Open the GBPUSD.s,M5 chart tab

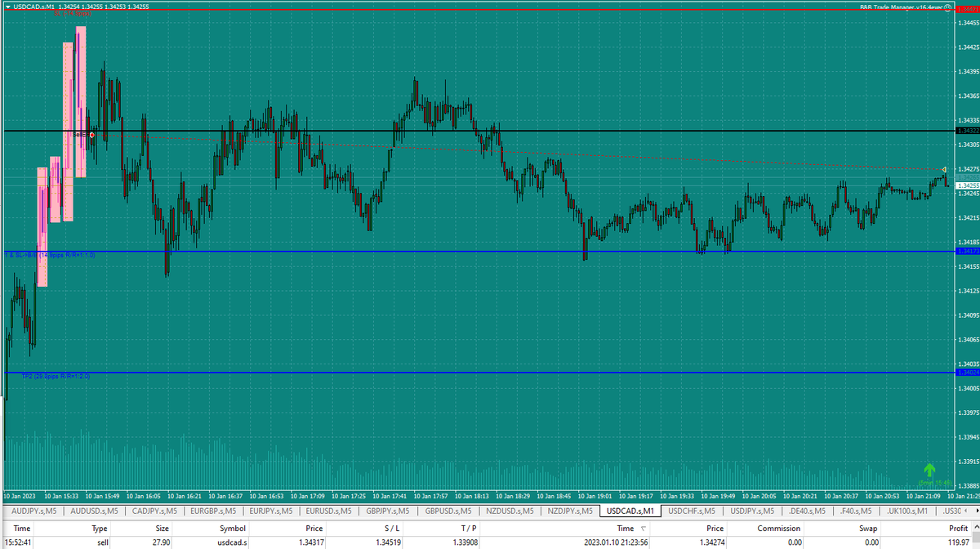[x=449, y=511]
